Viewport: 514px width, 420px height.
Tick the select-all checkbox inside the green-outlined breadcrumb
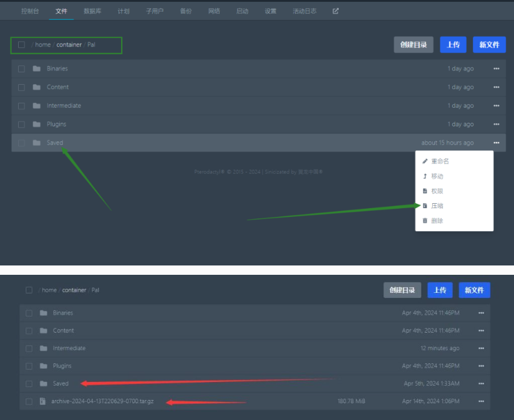click(22, 45)
